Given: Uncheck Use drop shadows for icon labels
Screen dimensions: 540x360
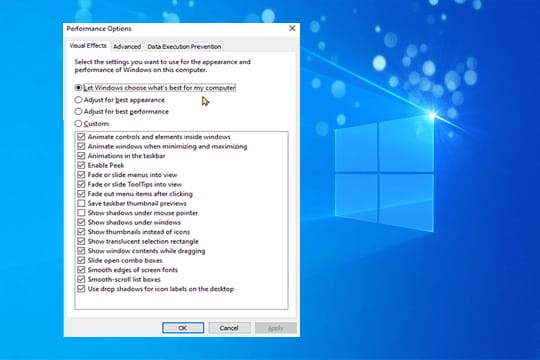Looking at the screenshot, I should [x=81, y=289].
